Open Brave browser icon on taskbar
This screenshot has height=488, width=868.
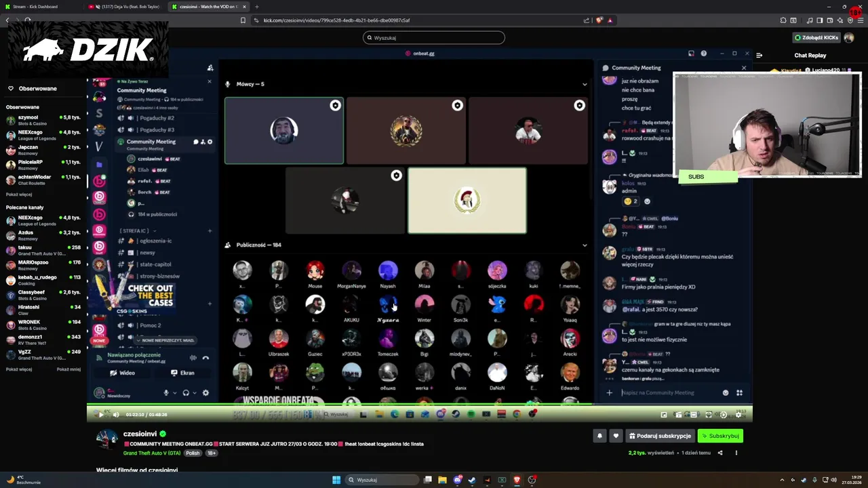tap(517, 480)
